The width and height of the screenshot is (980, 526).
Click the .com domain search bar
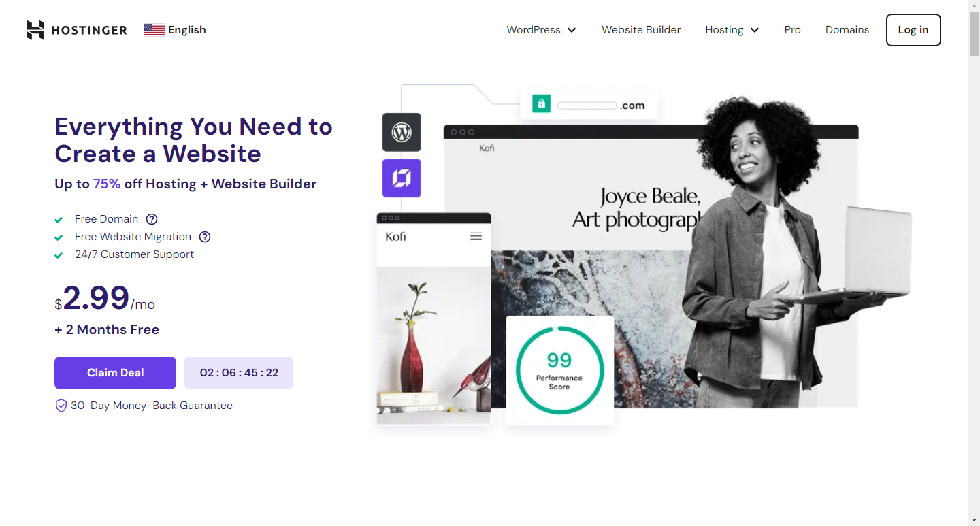[x=589, y=105]
